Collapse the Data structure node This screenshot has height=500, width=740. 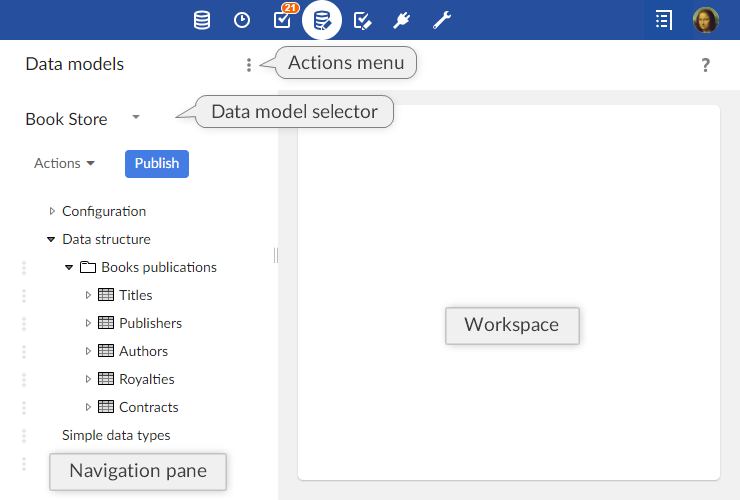point(51,240)
